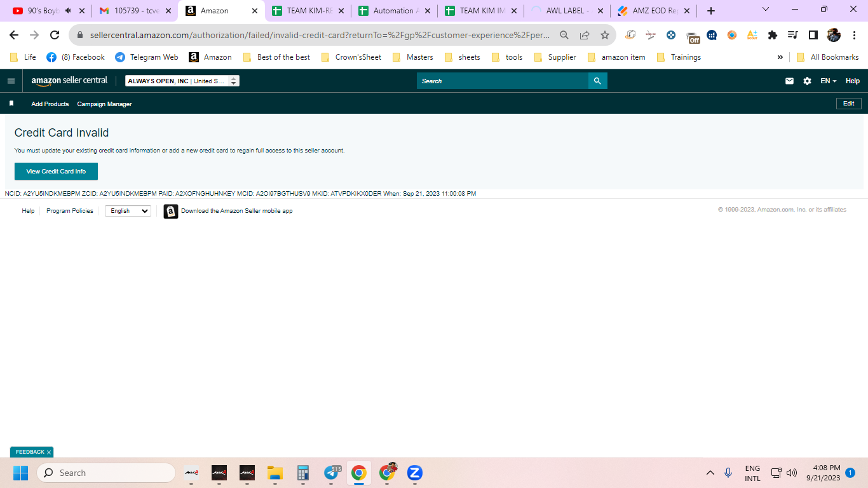Click the blue chat-chart extension icon
The height and width of the screenshot is (488, 868).
pyautogui.click(x=712, y=35)
